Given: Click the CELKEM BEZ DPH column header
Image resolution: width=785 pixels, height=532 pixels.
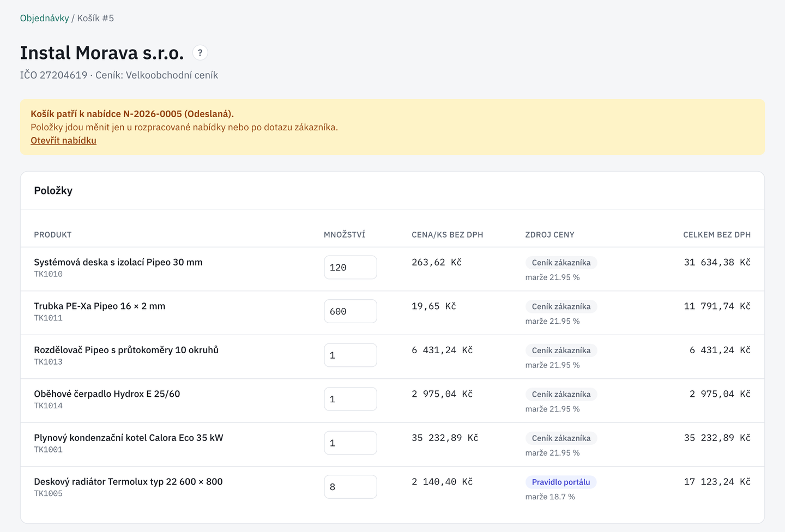Looking at the screenshot, I should 717,235.
